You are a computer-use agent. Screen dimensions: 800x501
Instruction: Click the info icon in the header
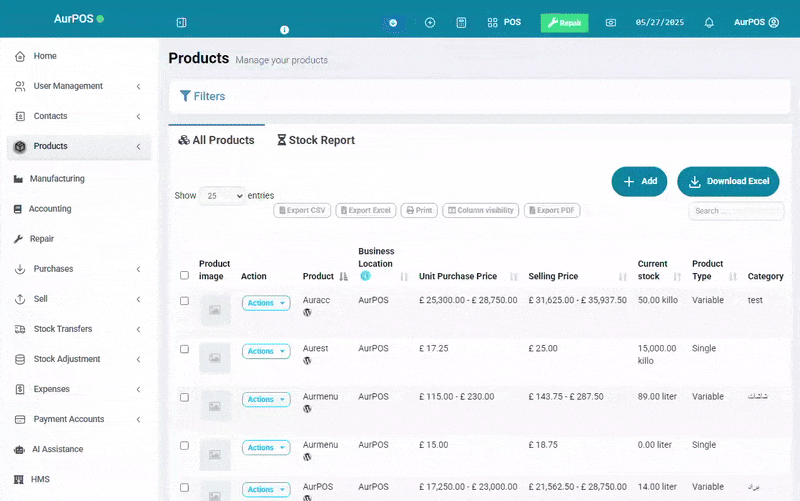coord(284,30)
